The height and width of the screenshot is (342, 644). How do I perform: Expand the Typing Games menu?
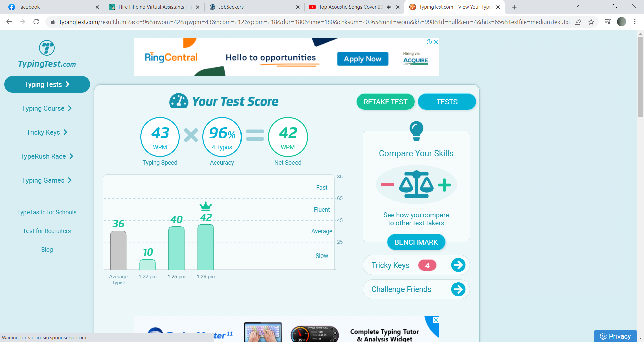[47, 180]
